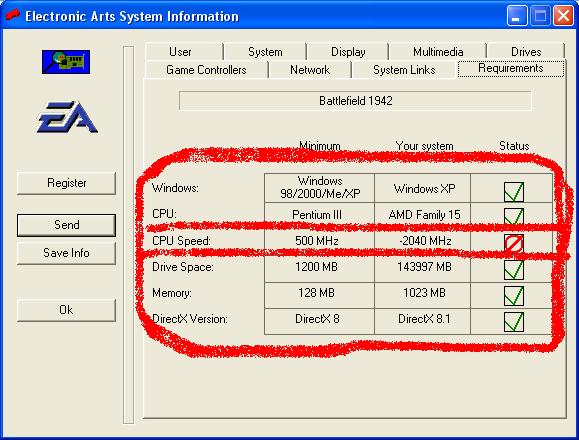Select the Requirements tab
The width and height of the screenshot is (579, 440).
[511, 68]
